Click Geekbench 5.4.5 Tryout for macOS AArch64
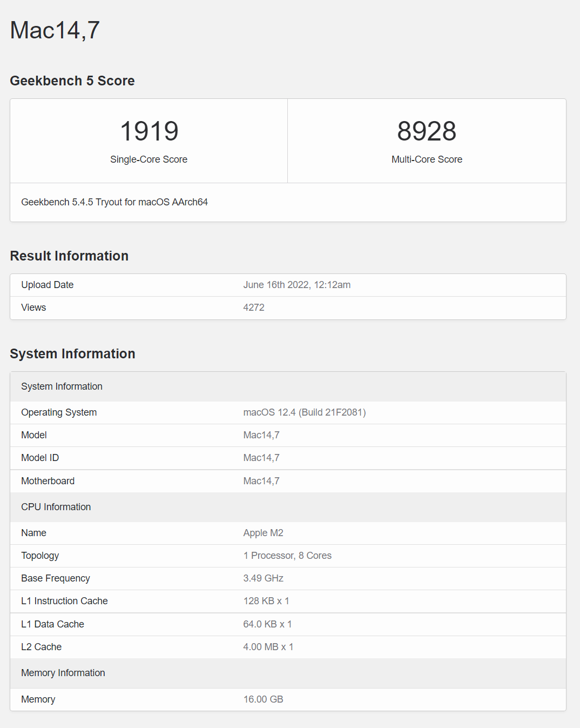The height and width of the screenshot is (728, 580). point(114,202)
